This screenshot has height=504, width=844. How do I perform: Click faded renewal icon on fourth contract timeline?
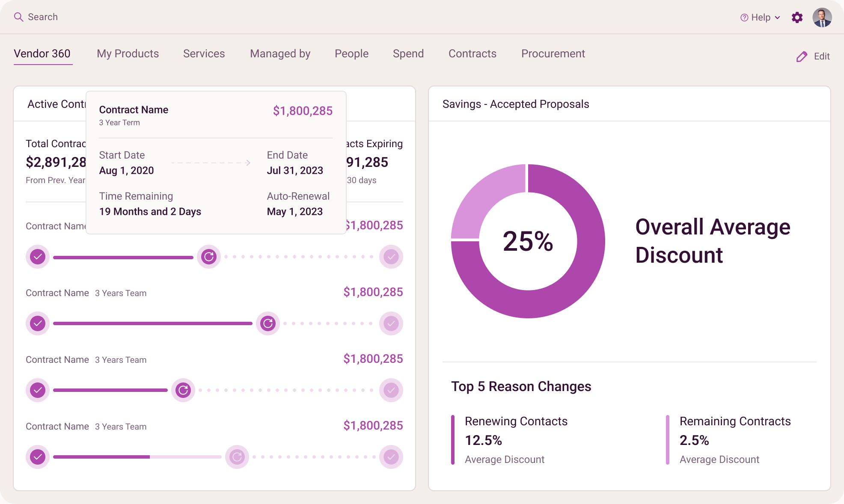tap(237, 457)
